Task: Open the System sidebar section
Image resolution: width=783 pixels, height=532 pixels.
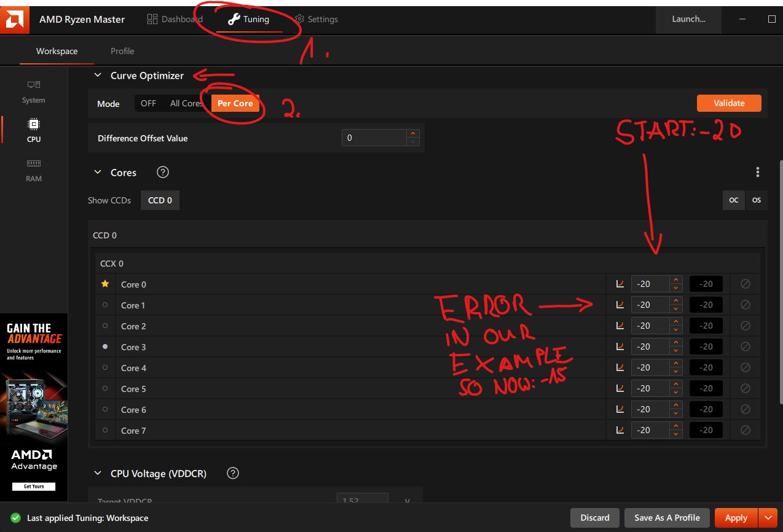Action: tap(34, 92)
